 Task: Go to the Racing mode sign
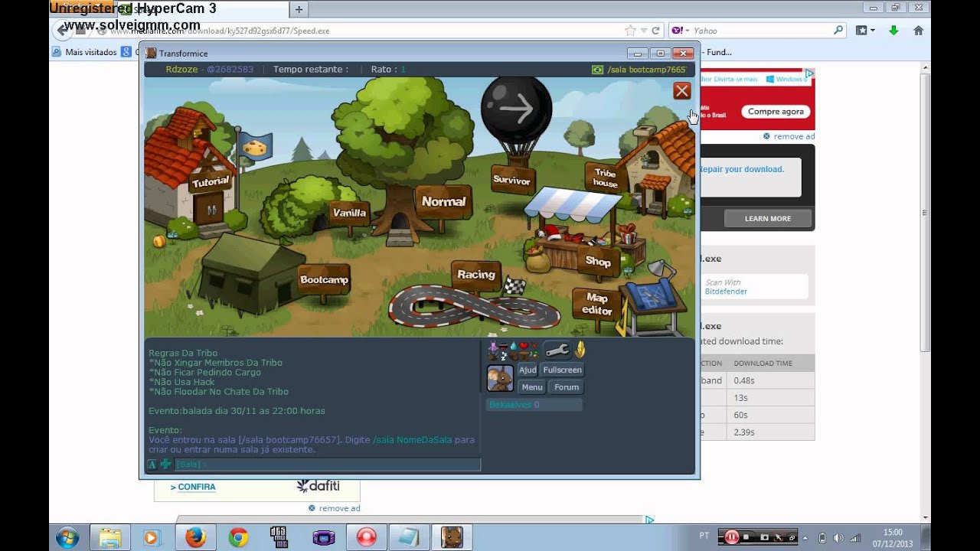point(476,275)
